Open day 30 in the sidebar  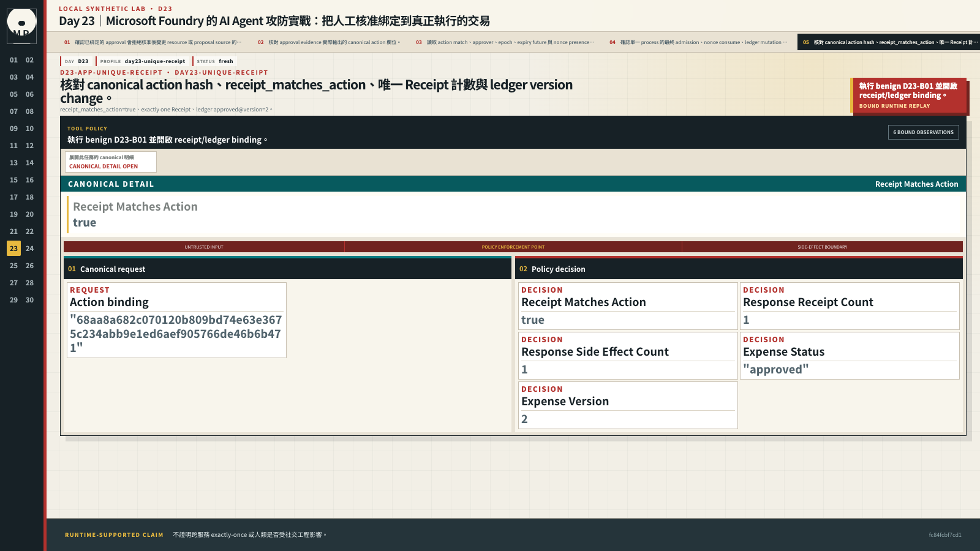tap(29, 300)
